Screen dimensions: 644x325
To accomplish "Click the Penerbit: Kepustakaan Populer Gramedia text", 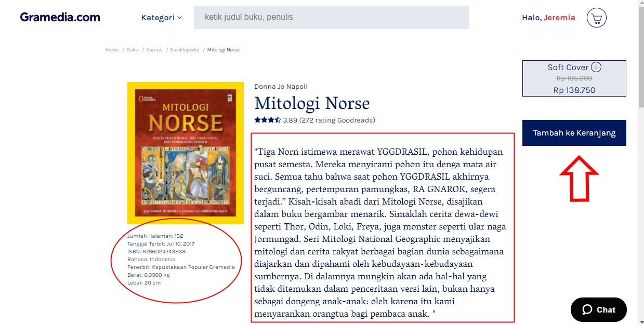I will (x=181, y=267).
